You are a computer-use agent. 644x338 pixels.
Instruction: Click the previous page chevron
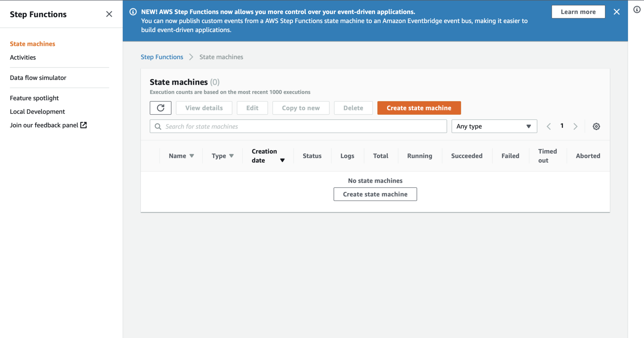coord(549,126)
